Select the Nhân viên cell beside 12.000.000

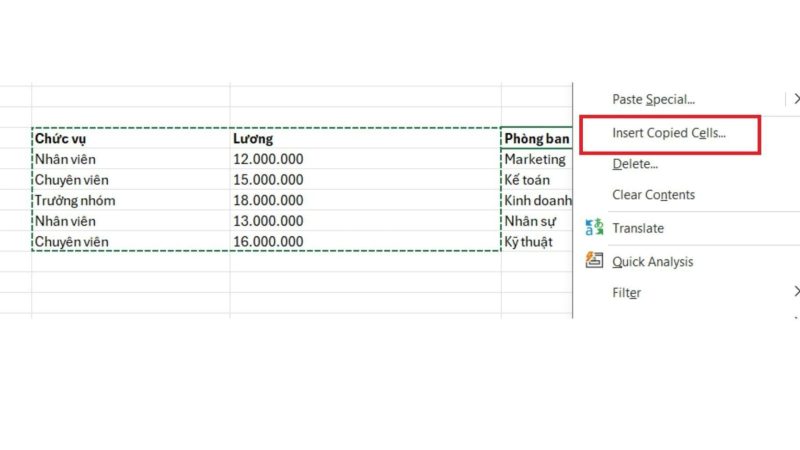[131, 159]
